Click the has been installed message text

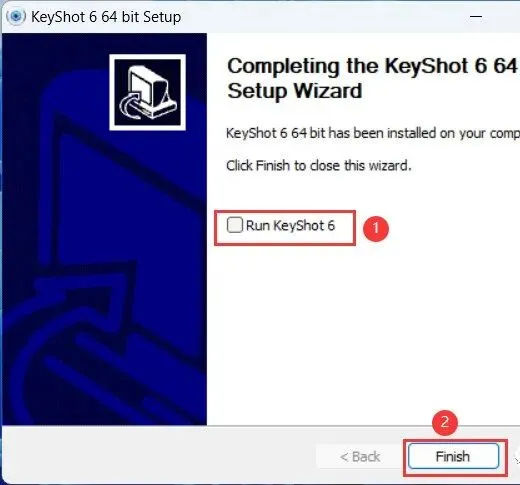pyautogui.click(x=372, y=133)
